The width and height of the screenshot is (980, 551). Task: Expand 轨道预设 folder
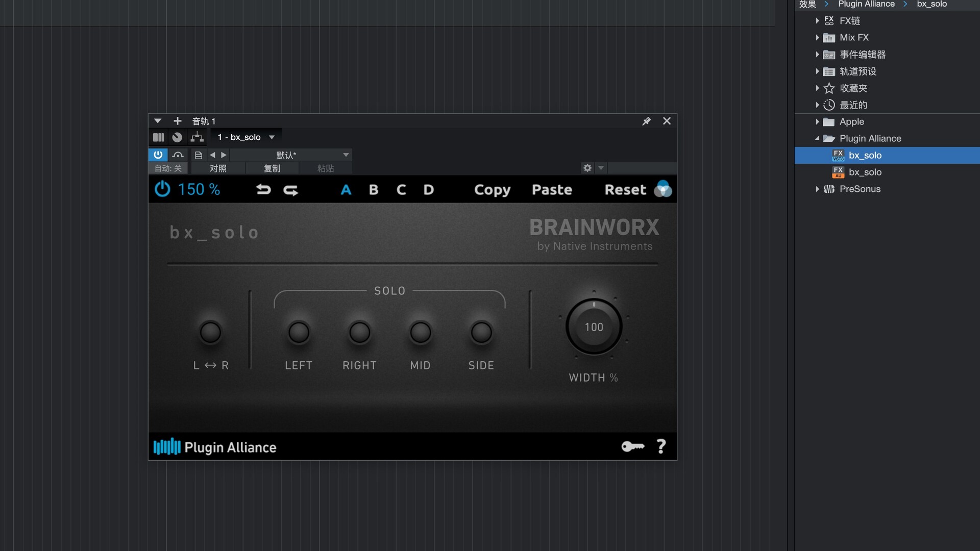tap(817, 71)
